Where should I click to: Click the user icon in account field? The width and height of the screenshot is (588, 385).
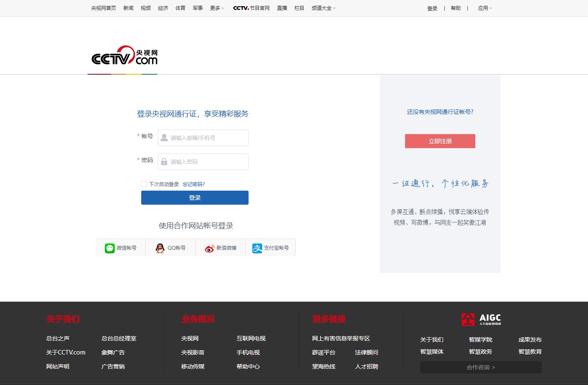click(164, 137)
